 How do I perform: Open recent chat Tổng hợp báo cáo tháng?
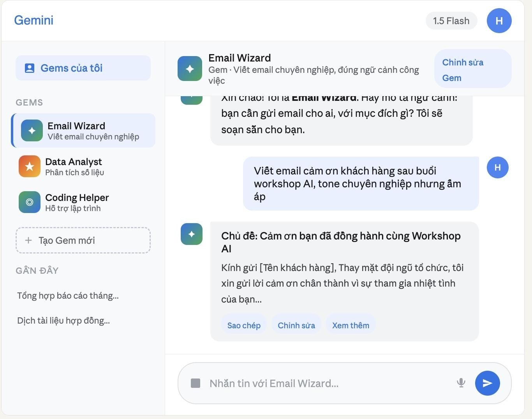(68, 296)
